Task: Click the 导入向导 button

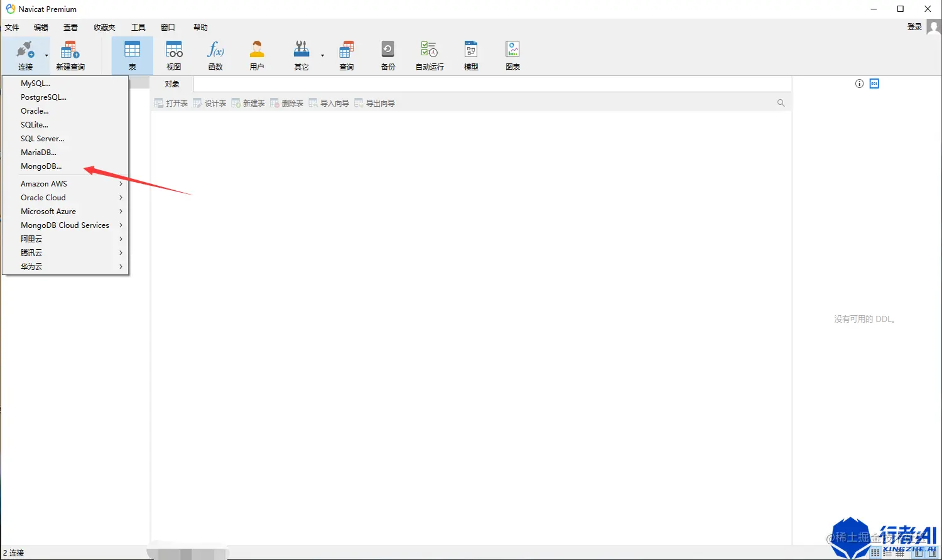Action: [x=329, y=103]
